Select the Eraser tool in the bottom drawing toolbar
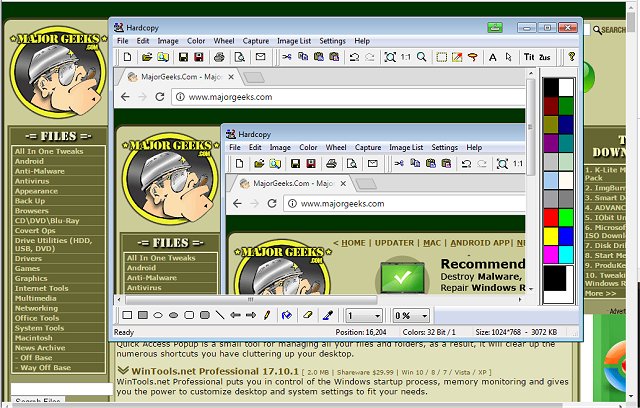 (x=307, y=315)
